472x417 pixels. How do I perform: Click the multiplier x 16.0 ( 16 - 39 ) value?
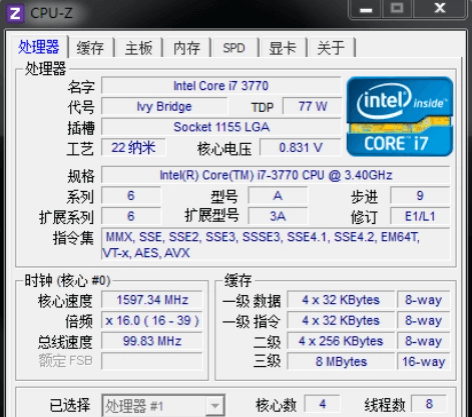pyautogui.click(x=152, y=321)
